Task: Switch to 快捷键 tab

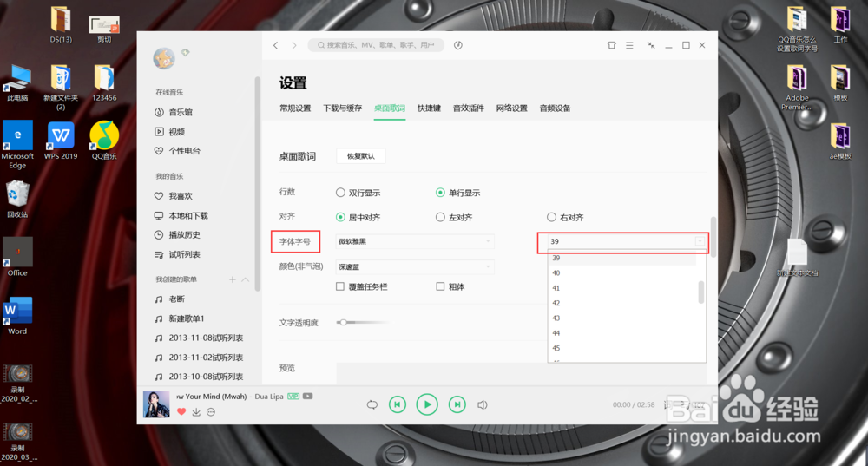Action: point(429,108)
